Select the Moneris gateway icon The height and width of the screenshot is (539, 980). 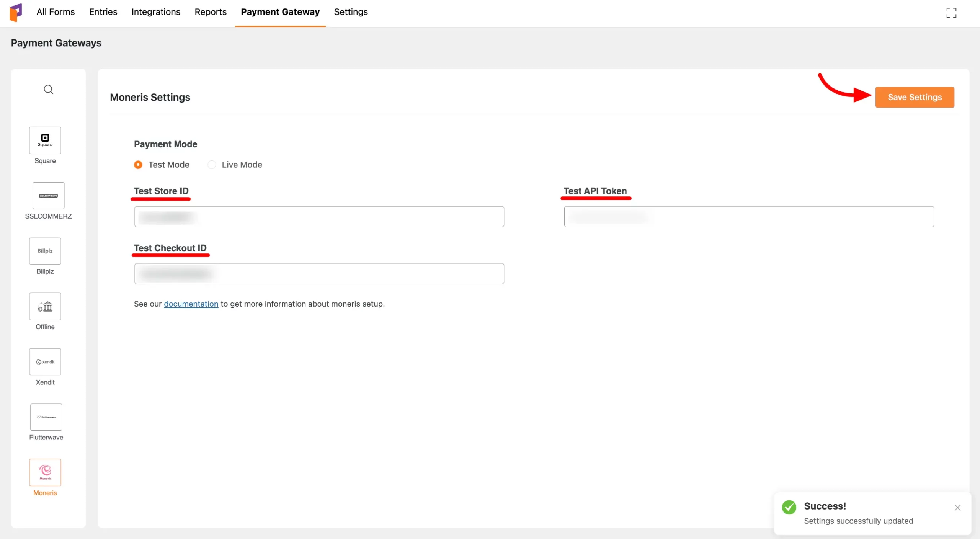pyautogui.click(x=45, y=472)
